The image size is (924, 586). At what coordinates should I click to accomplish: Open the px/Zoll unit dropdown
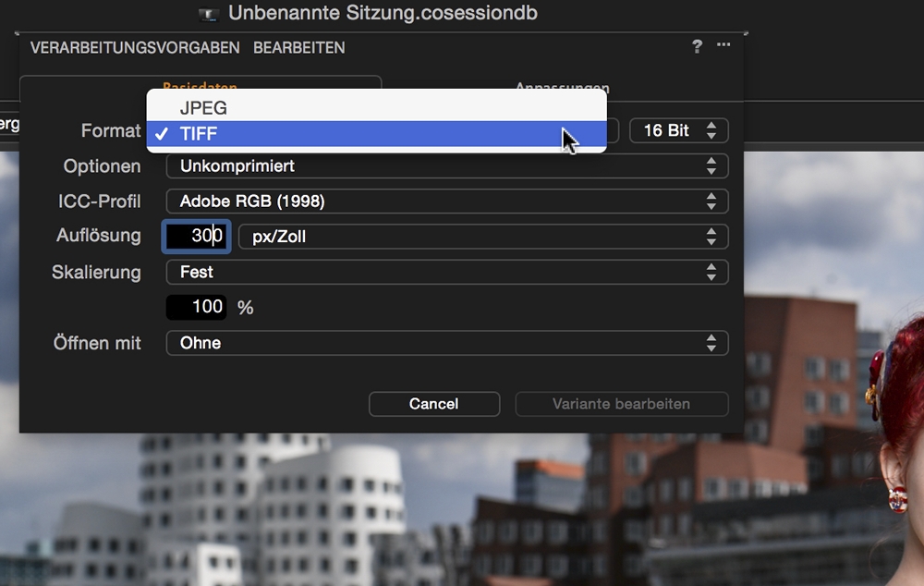click(483, 237)
